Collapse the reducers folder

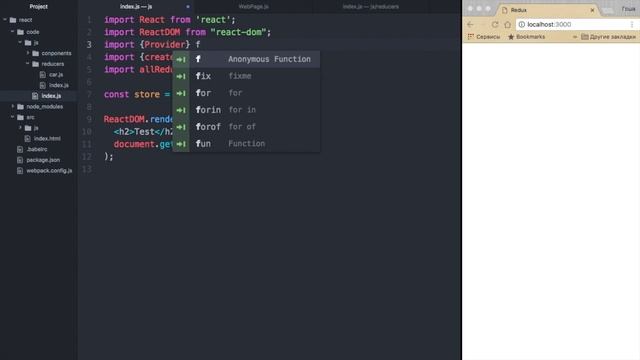tap(28, 64)
